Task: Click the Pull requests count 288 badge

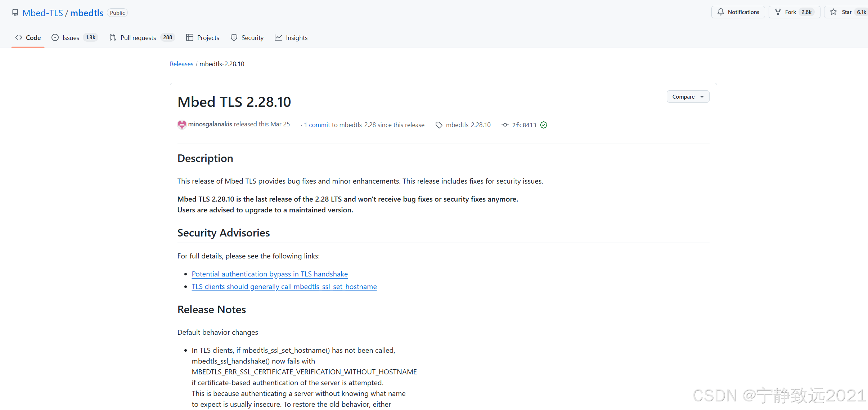Action: click(167, 37)
